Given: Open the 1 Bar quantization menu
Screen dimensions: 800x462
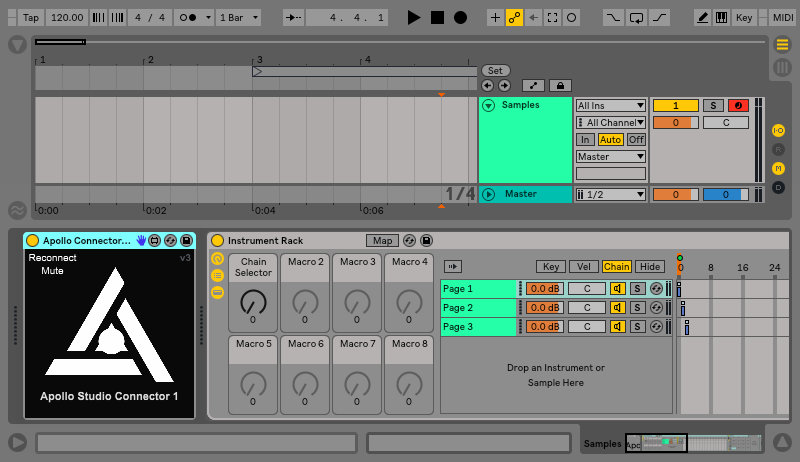Looking at the screenshot, I should tap(238, 18).
